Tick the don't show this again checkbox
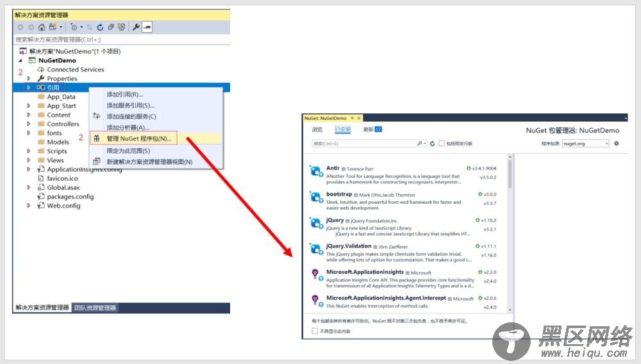This screenshot has height=364, width=641. pos(315,331)
